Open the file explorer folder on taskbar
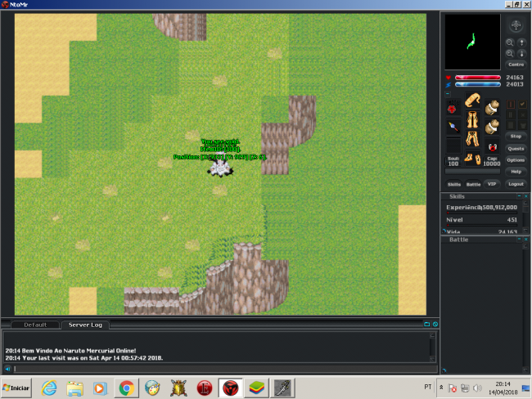The image size is (532, 399). pos(74,388)
